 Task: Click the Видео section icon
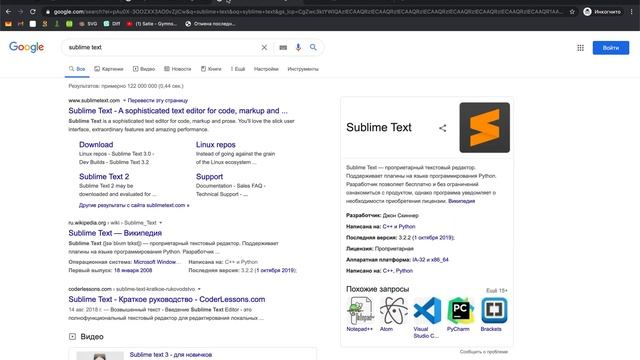pyautogui.click(x=72, y=336)
